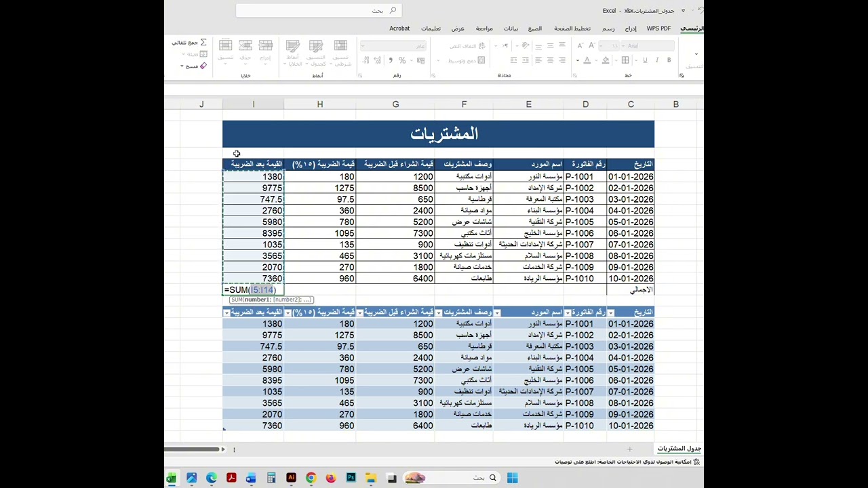Add a new sheet with plus button
The image size is (868, 488).
click(629, 449)
